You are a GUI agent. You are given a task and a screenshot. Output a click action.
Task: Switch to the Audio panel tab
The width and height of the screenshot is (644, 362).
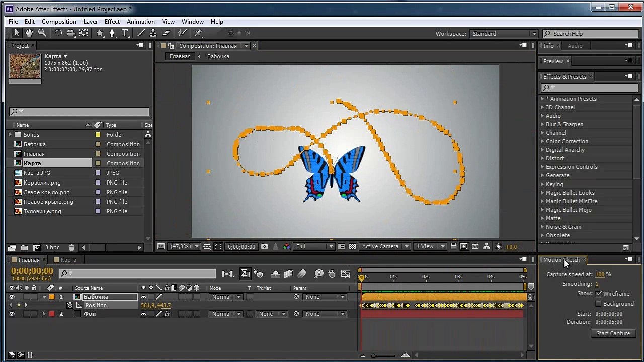[575, 46]
